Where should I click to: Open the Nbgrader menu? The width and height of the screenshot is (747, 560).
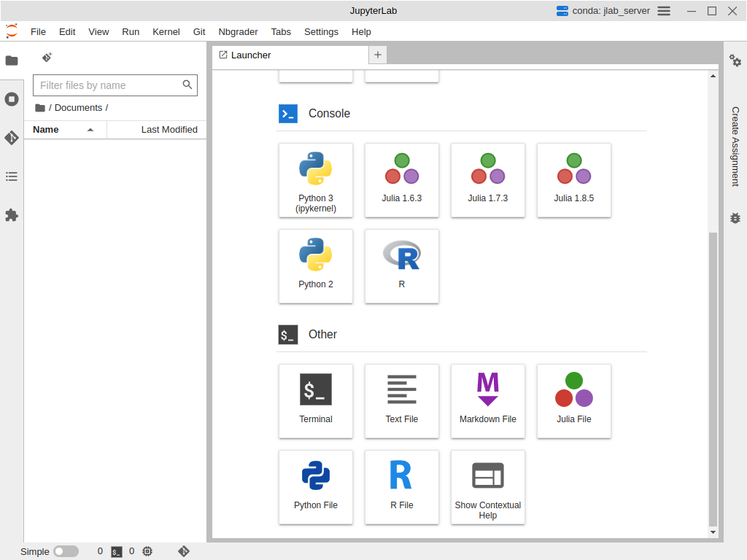(x=238, y=32)
